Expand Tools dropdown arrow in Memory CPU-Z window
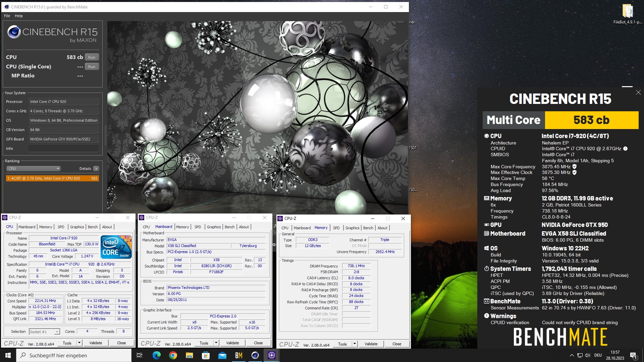644x362 pixels. pyautogui.click(x=355, y=344)
